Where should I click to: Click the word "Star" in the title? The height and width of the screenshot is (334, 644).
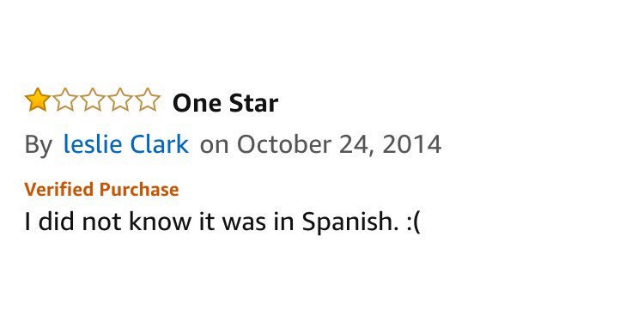[x=253, y=103]
